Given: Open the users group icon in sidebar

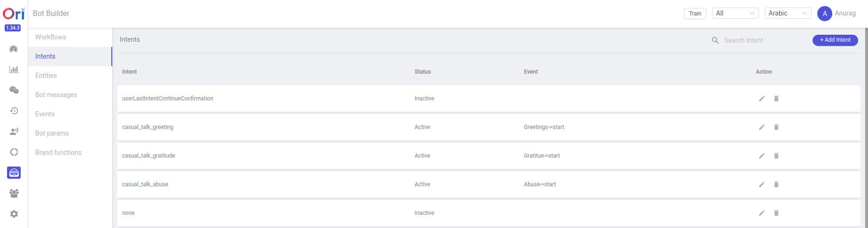Looking at the screenshot, I should click(x=14, y=193).
